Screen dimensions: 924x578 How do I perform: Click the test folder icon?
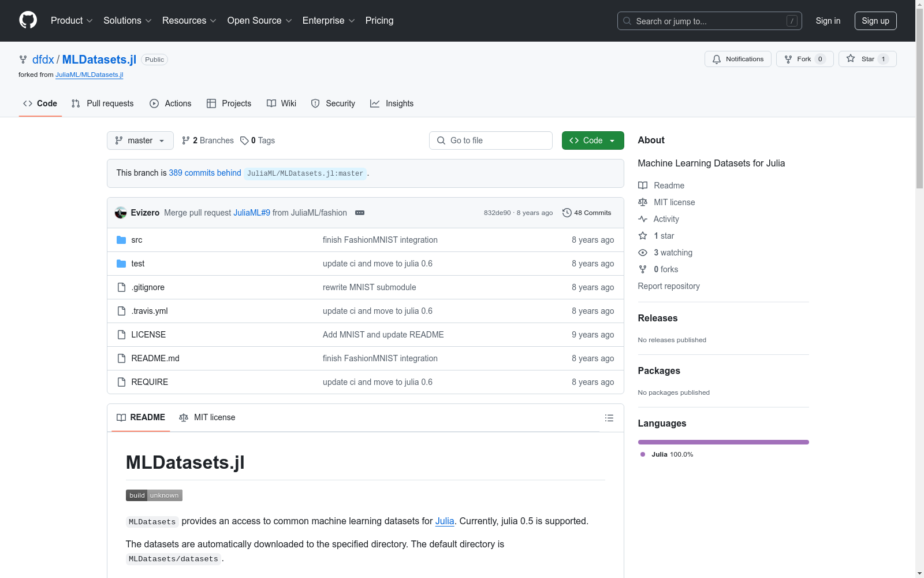pyautogui.click(x=121, y=264)
